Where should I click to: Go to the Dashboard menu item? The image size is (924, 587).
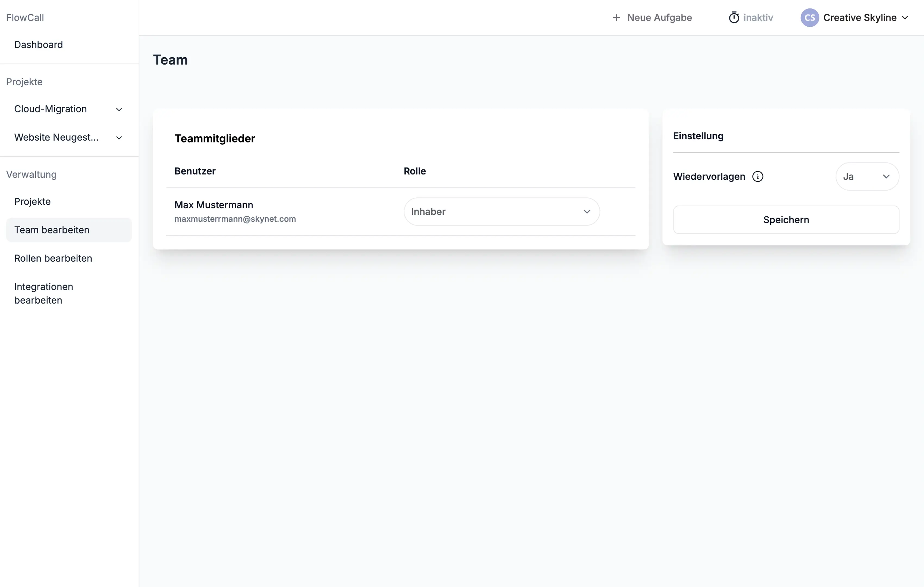click(38, 45)
